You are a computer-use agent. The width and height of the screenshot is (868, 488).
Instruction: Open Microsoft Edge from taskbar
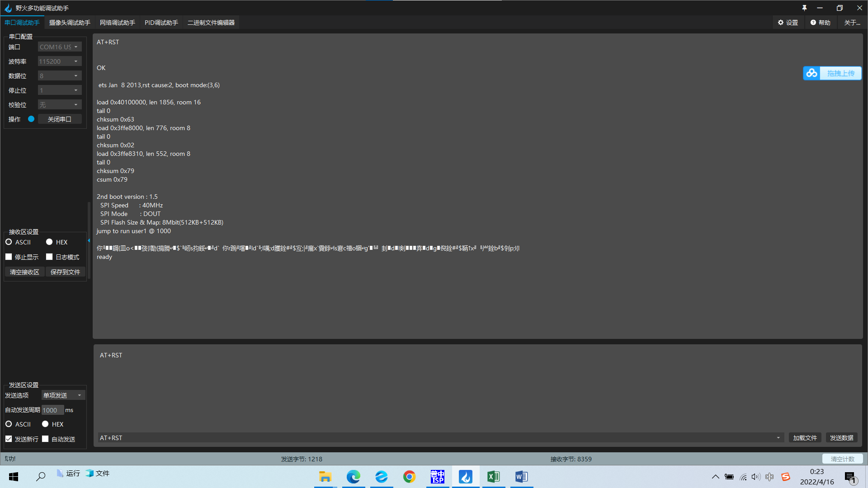(x=354, y=477)
